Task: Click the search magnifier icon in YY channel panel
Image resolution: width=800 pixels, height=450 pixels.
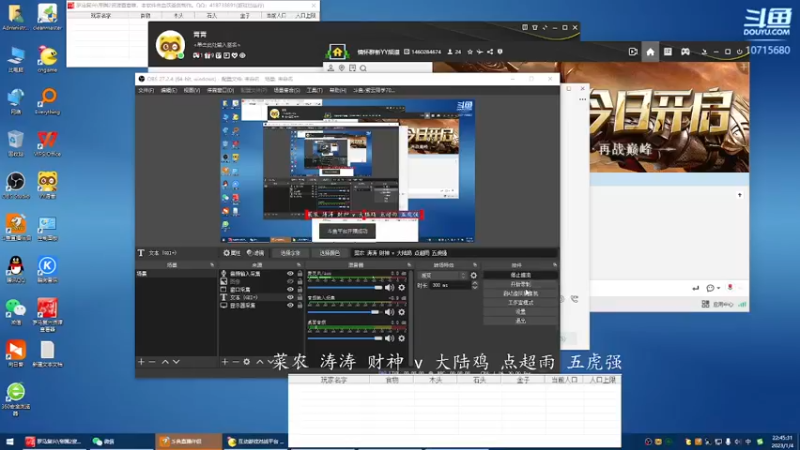Action: [363, 68]
